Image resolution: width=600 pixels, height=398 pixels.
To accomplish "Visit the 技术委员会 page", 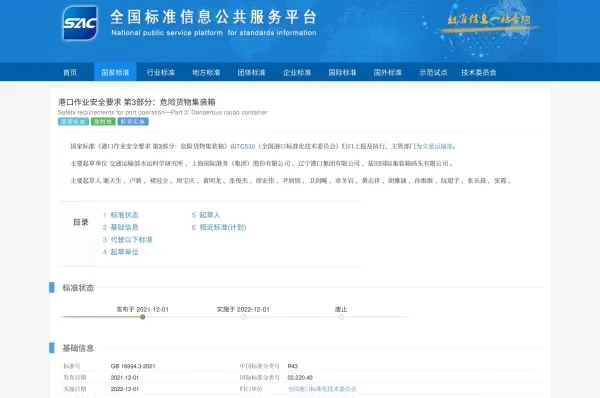I will pos(479,72).
